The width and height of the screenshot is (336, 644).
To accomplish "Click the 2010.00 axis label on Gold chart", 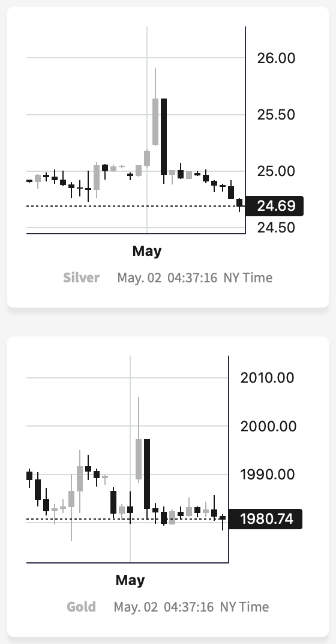I will (x=267, y=377).
